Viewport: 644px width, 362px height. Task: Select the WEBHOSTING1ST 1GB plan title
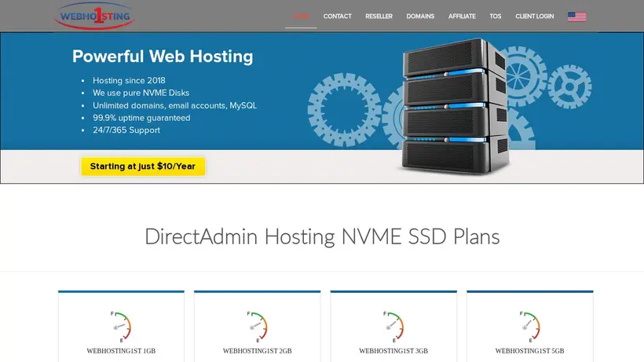click(x=121, y=351)
